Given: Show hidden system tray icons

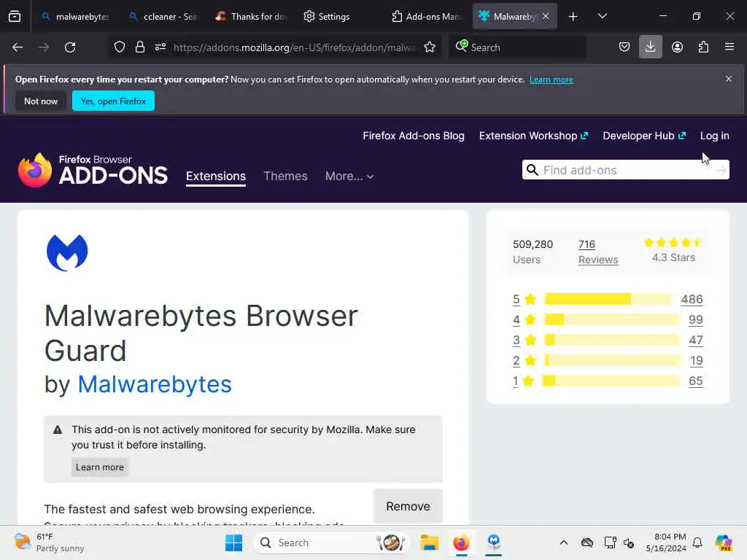Looking at the screenshot, I should (564, 542).
